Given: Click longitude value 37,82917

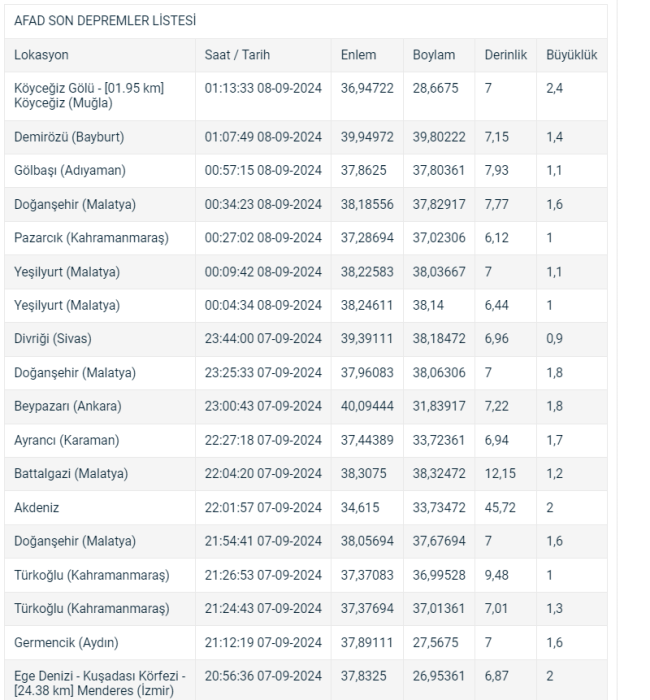Looking at the screenshot, I should [x=439, y=204].
